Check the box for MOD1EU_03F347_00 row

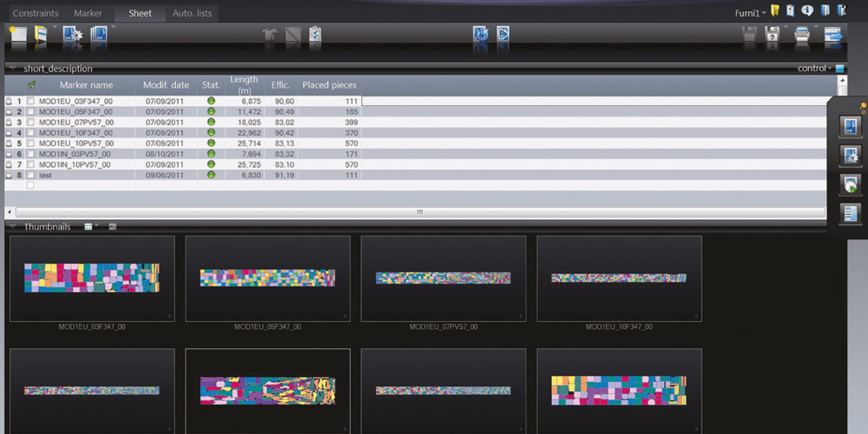pyautogui.click(x=31, y=101)
